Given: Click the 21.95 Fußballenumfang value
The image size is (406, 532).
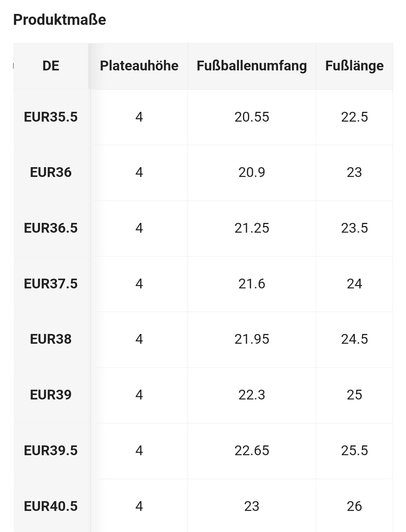Looking at the screenshot, I should [x=252, y=339].
